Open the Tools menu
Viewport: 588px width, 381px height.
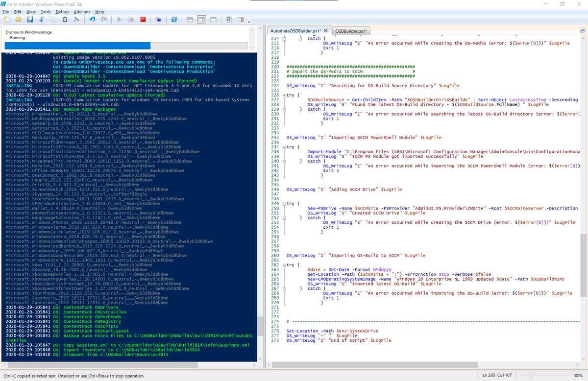46,11
